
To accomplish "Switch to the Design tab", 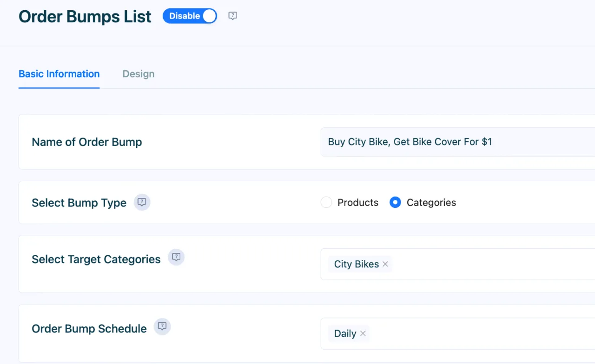I will [x=139, y=74].
